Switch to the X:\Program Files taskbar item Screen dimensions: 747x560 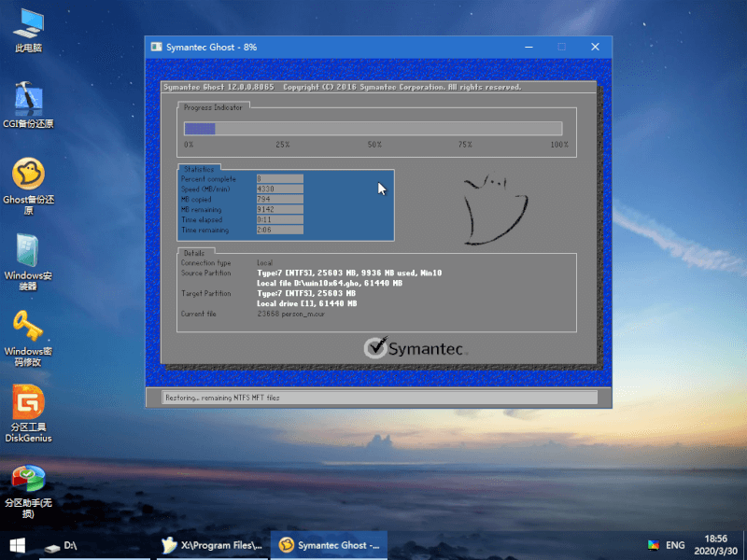212,546
